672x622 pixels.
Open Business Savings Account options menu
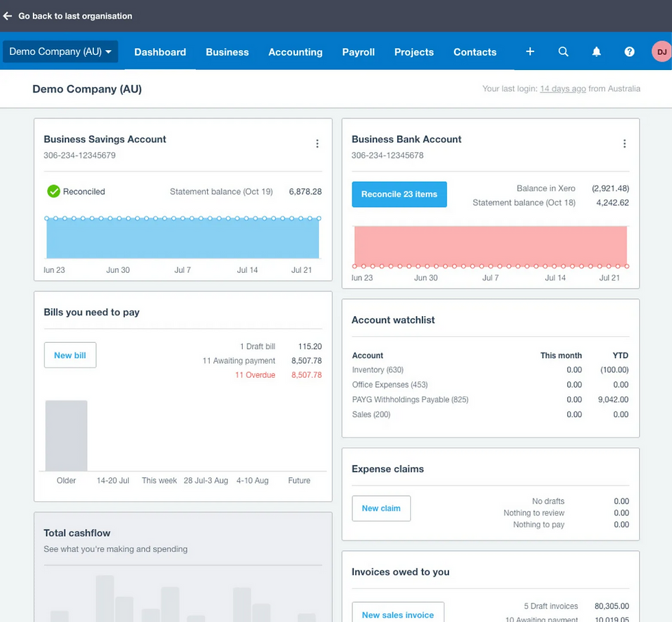tap(317, 143)
